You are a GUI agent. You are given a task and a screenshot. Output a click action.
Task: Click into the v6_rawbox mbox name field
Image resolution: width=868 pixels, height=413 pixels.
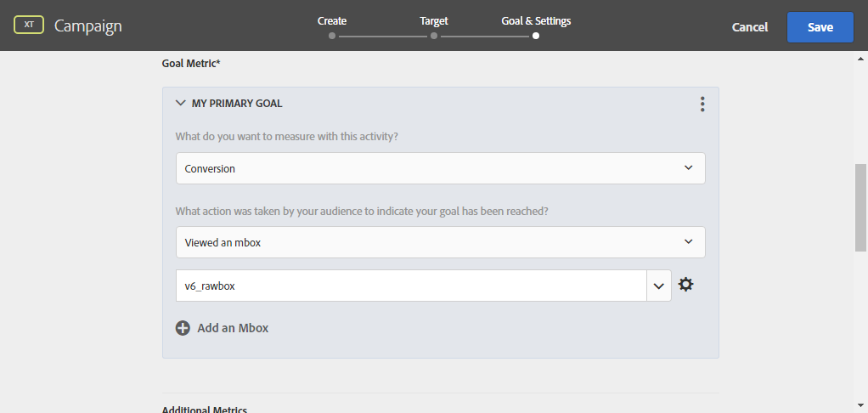pos(411,286)
